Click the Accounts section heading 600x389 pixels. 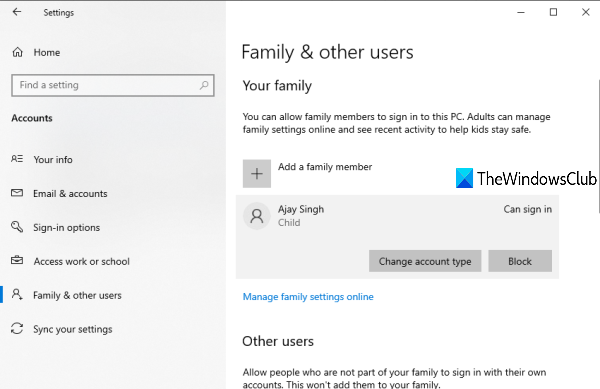point(32,118)
